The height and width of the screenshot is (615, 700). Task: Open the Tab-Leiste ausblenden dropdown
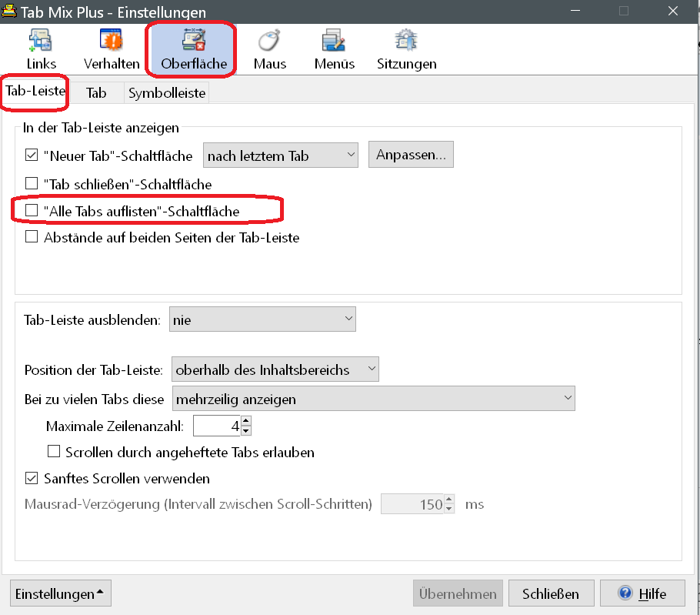click(262, 319)
